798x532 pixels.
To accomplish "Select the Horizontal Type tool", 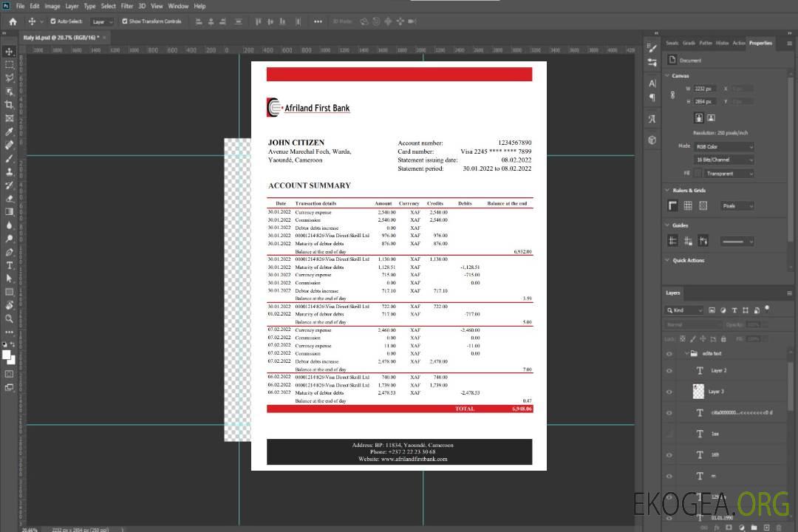I will click(x=10, y=265).
